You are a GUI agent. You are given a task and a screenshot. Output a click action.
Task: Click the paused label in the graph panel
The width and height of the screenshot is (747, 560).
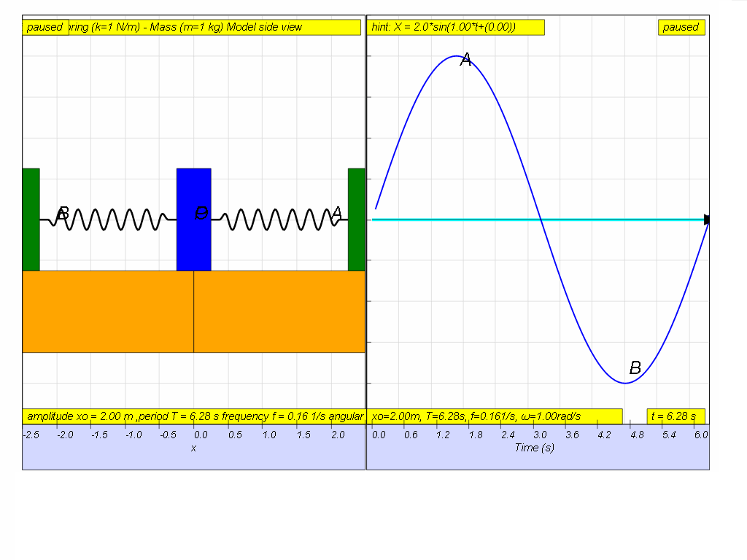(x=681, y=27)
